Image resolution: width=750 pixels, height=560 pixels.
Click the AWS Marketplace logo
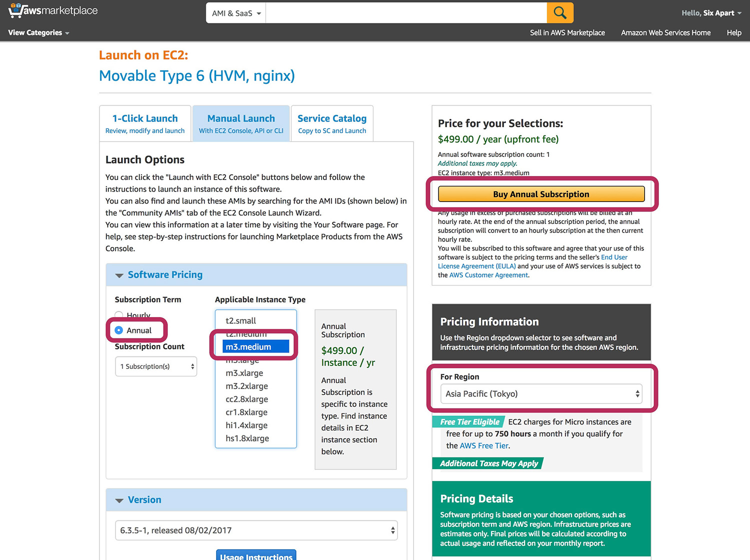53,10
